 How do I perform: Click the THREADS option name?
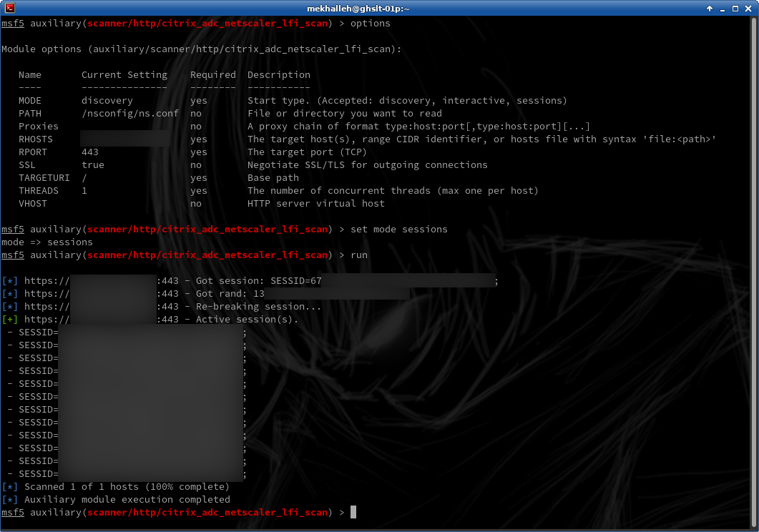coord(38,190)
